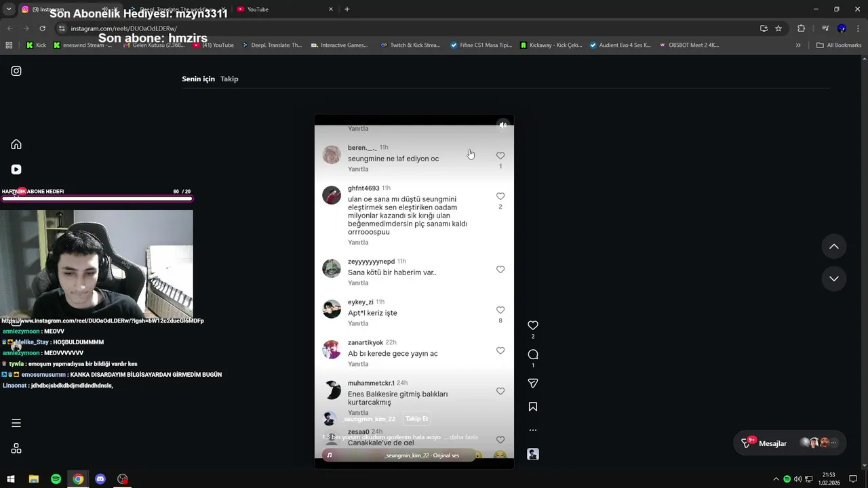868x488 pixels.
Task: Open _seungmin_kim_22 profile name on reel
Action: pos(369,419)
